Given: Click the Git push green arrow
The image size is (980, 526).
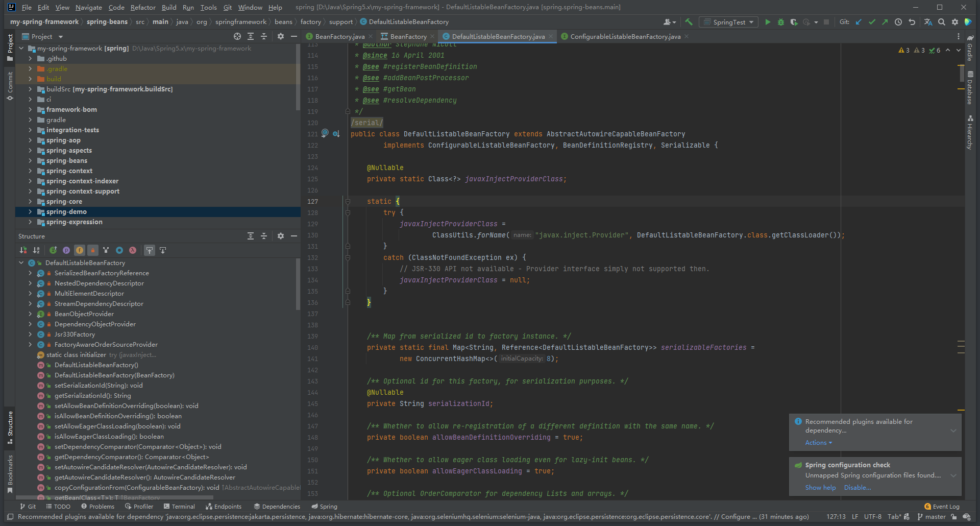Looking at the screenshot, I should (885, 22).
